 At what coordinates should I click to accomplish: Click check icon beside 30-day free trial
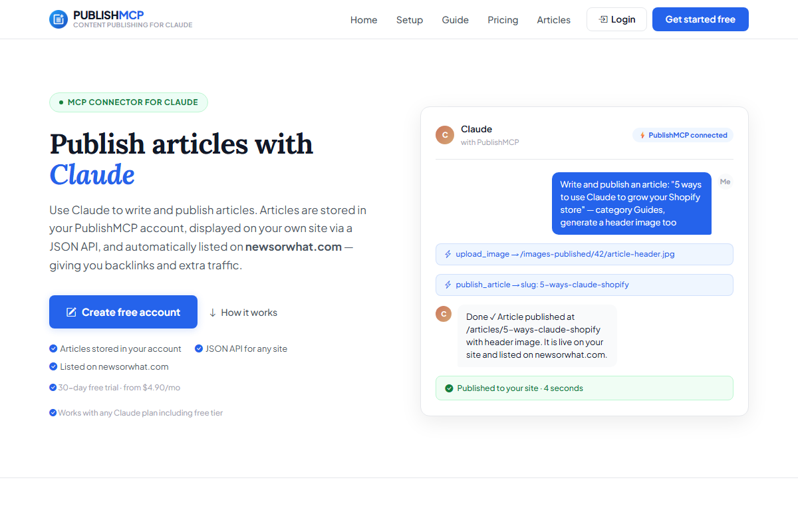(53, 387)
